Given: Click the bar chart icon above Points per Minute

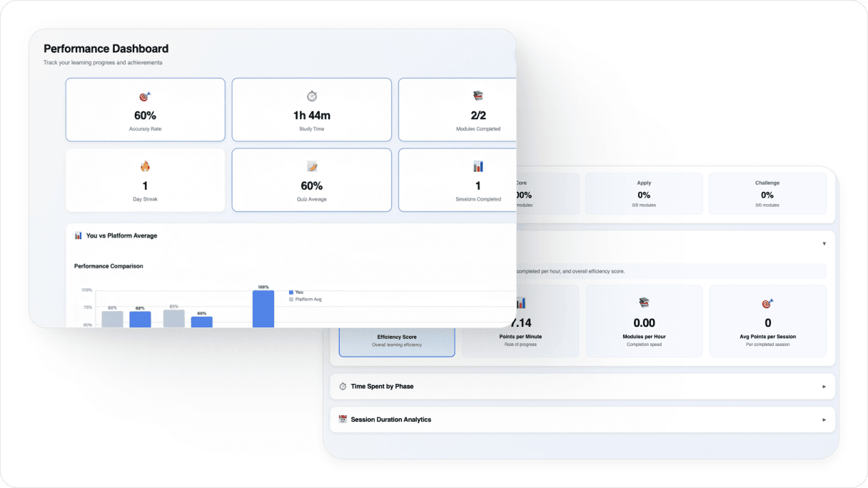Looking at the screenshot, I should tap(521, 303).
